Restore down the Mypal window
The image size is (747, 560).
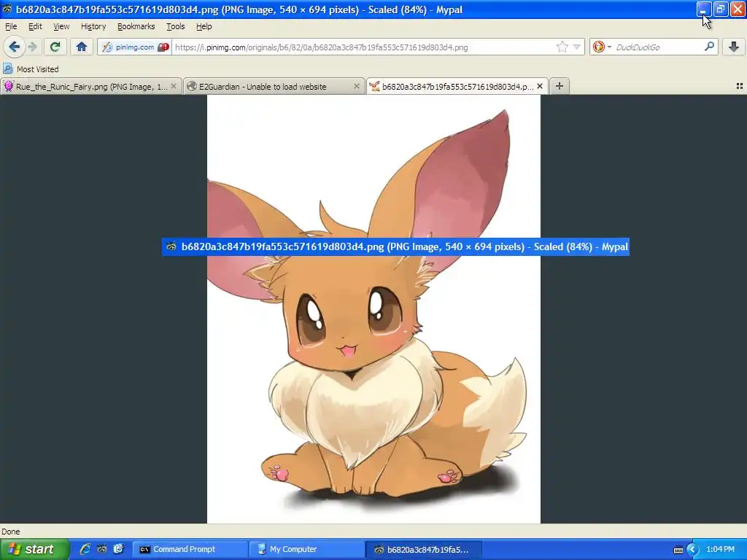pyautogui.click(x=720, y=9)
